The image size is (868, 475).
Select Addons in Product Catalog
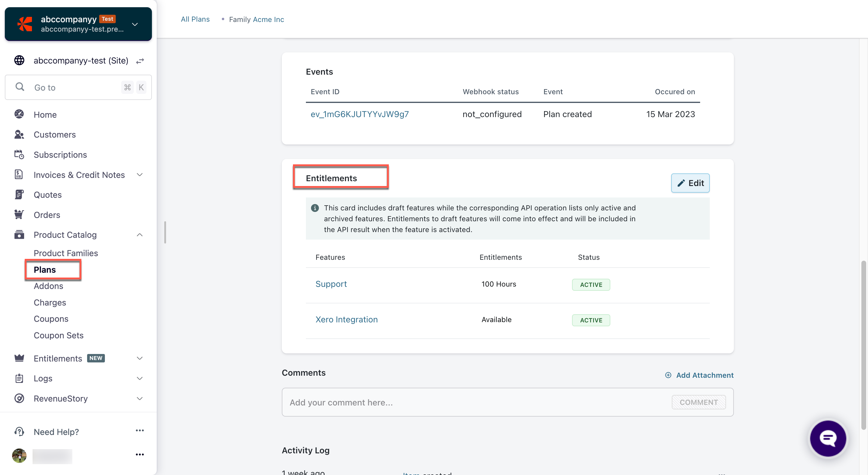coord(48,286)
